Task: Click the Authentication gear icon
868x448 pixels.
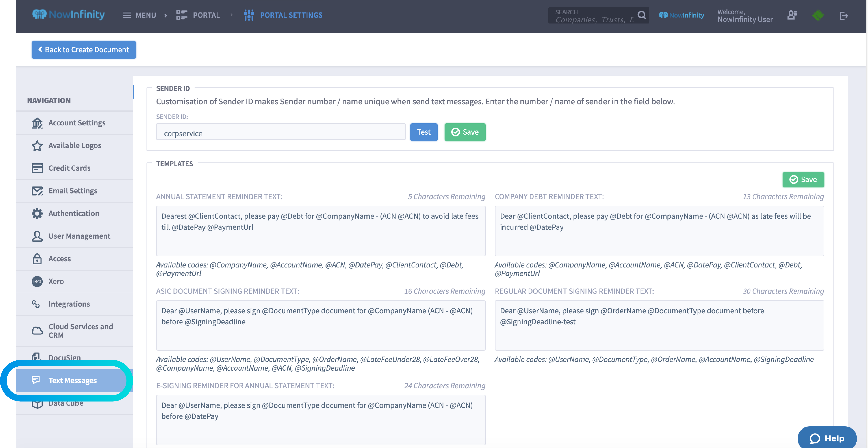Action: click(37, 214)
